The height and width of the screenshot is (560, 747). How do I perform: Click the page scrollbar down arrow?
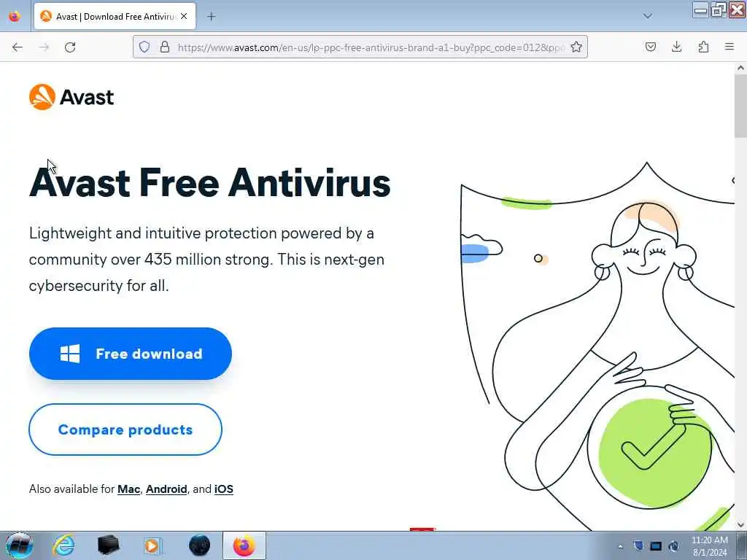[740, 524]
